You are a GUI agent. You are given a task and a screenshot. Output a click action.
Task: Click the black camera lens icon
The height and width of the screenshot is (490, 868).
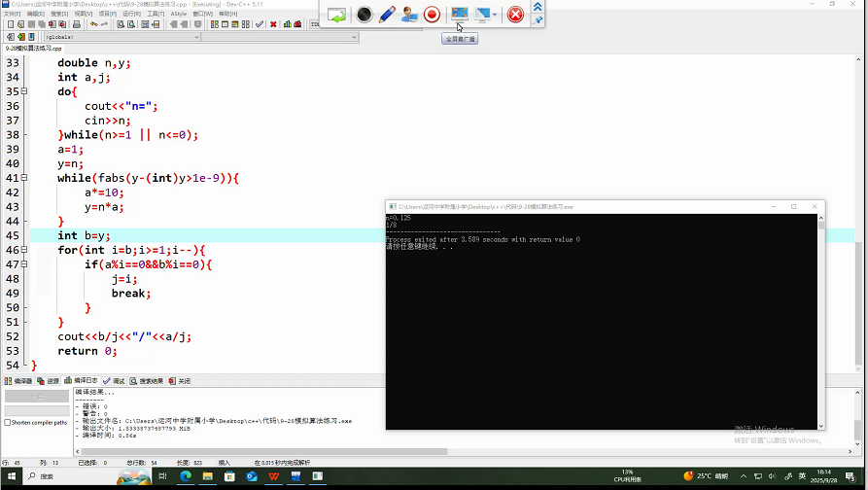tap(364, 15)
